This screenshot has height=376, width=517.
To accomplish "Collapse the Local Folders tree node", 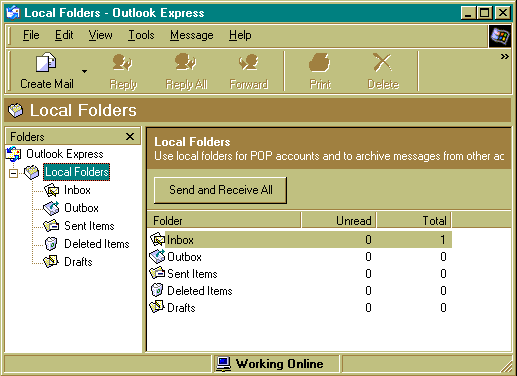I will tap(13, 173).
